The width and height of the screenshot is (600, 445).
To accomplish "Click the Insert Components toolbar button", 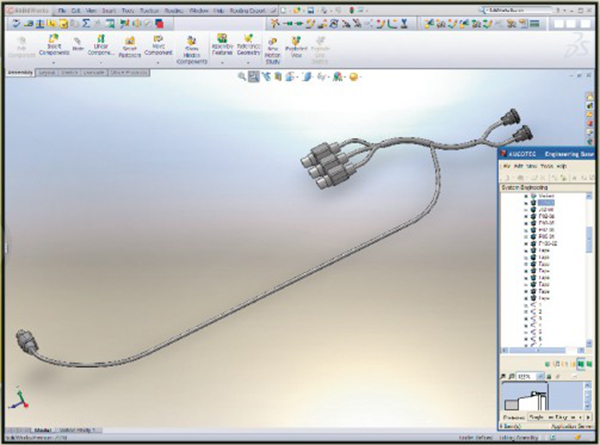I will pos(54,45).
